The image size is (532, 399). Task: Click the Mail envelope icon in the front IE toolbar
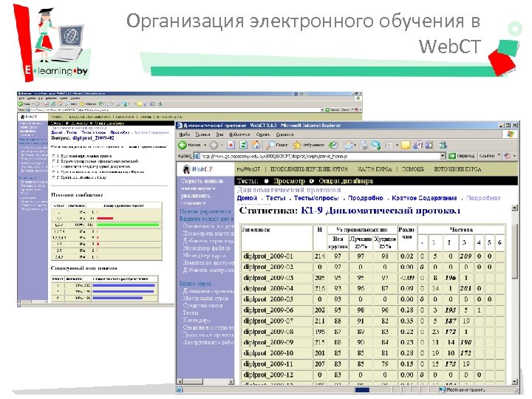[349, 146]
